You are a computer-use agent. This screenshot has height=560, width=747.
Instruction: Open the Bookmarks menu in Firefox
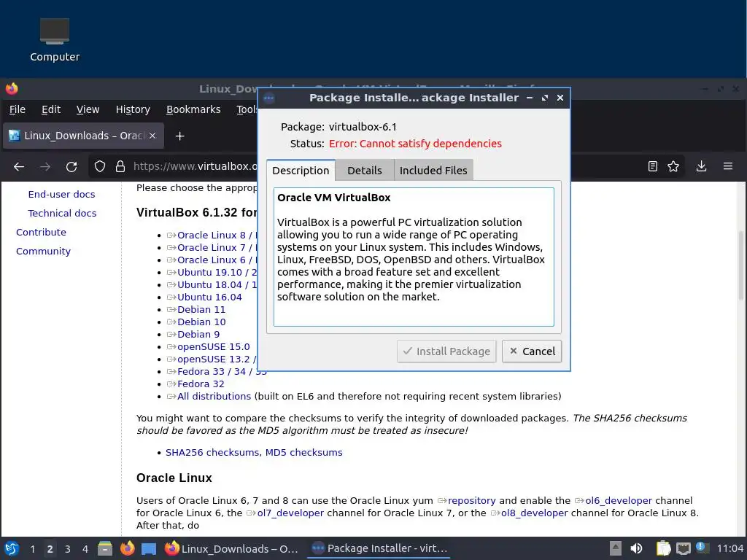[193, 109]
